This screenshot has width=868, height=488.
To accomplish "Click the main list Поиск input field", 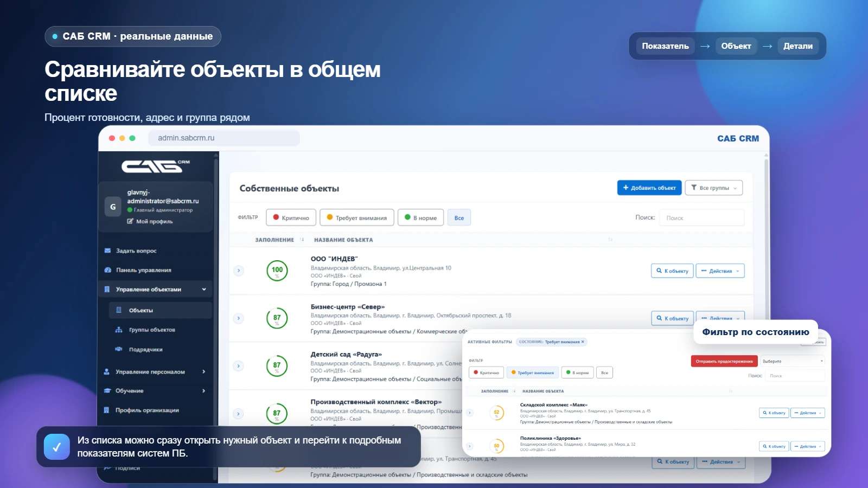I will pos(701,218).
